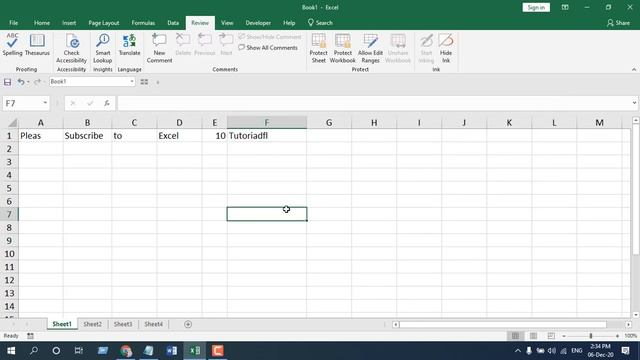640x360 pixels.
Task: Open Chrome from the taskbar
Action: point(126,351)
